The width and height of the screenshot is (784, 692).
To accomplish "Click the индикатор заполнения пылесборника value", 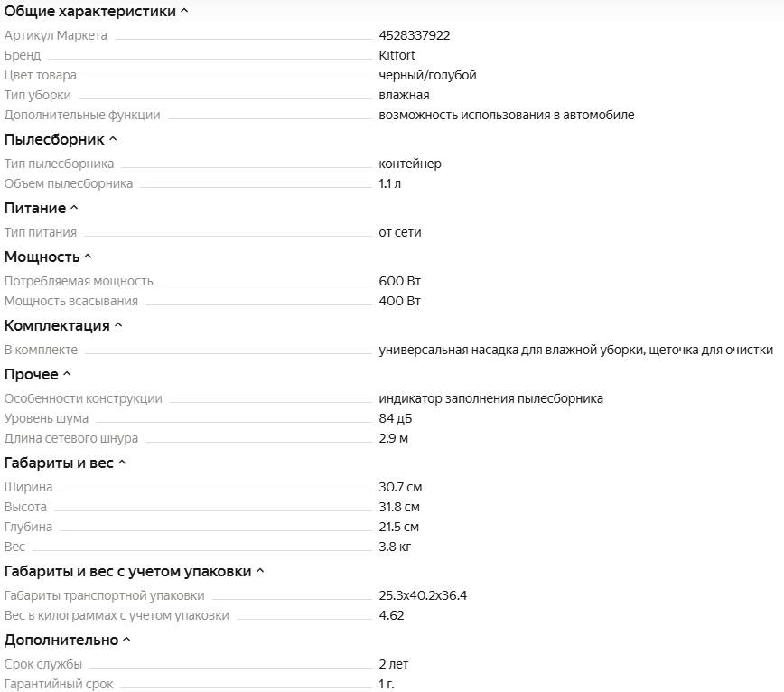I will (491, 398).
